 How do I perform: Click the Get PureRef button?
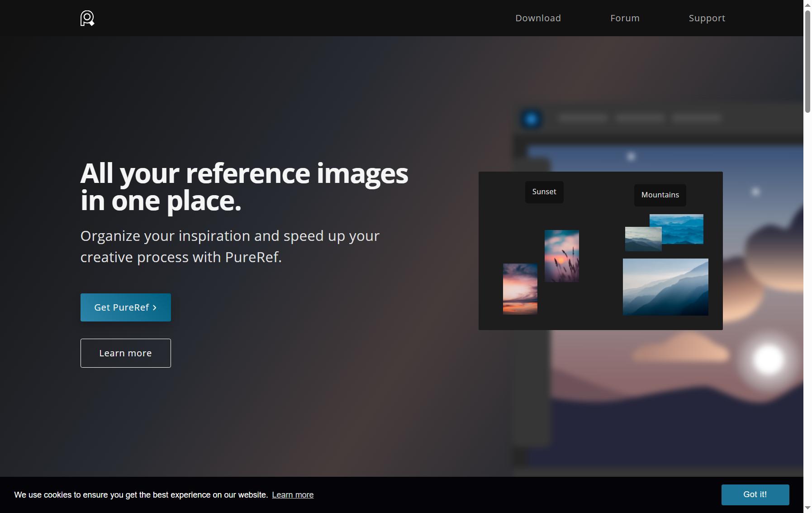pyautogui.click(x=126, y=307)
